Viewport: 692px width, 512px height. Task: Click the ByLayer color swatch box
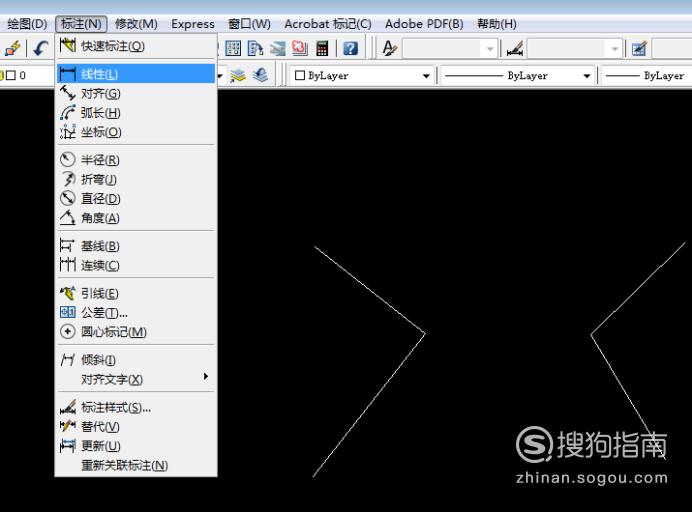[300, 75]
